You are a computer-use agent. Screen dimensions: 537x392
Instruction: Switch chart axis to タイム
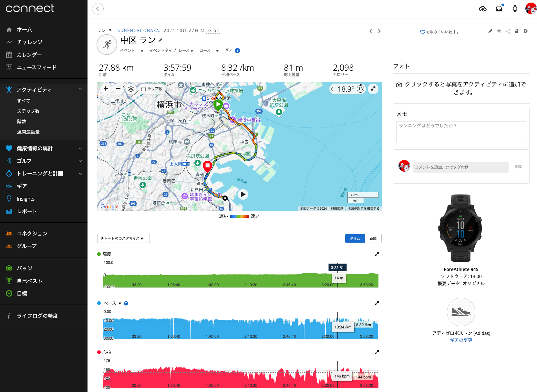click(x=355, y=238)
